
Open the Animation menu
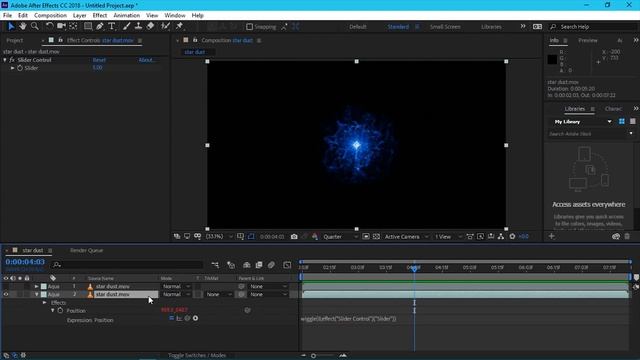point(127,16)
